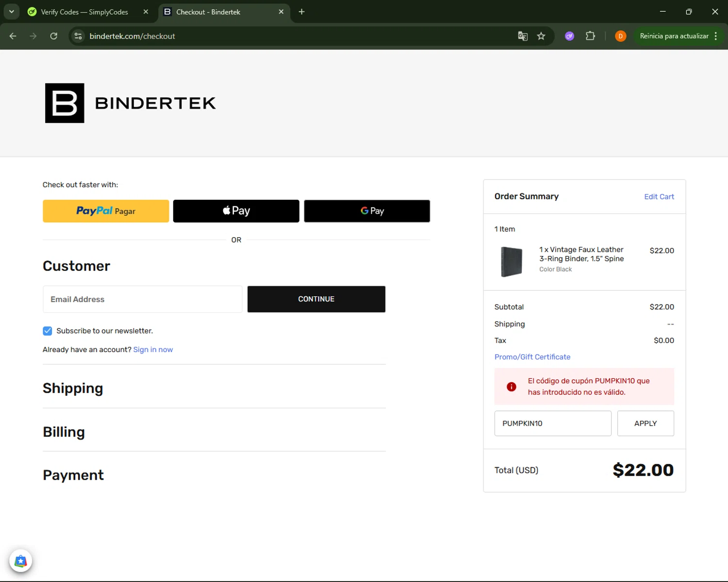This screenshot has width=728, height=582.
Task: Open the tab search dropdown arrow
Action: click(12, 12)
